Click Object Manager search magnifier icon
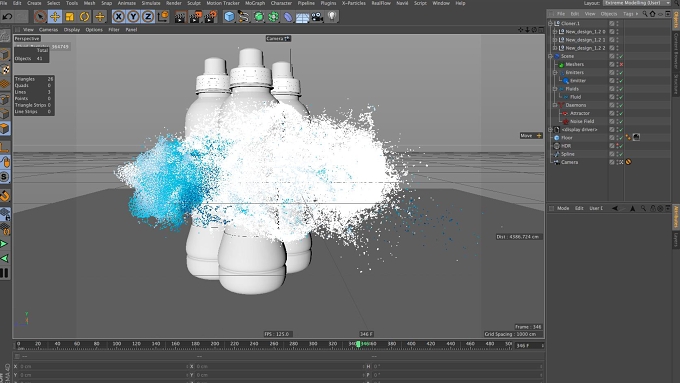This screenshot has height=383, width=680. point(645,14)
